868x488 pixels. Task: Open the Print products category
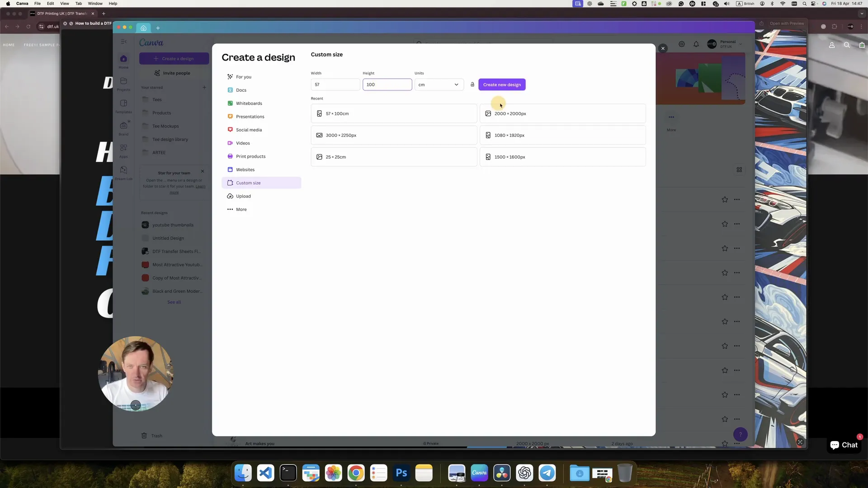[261, 156]
